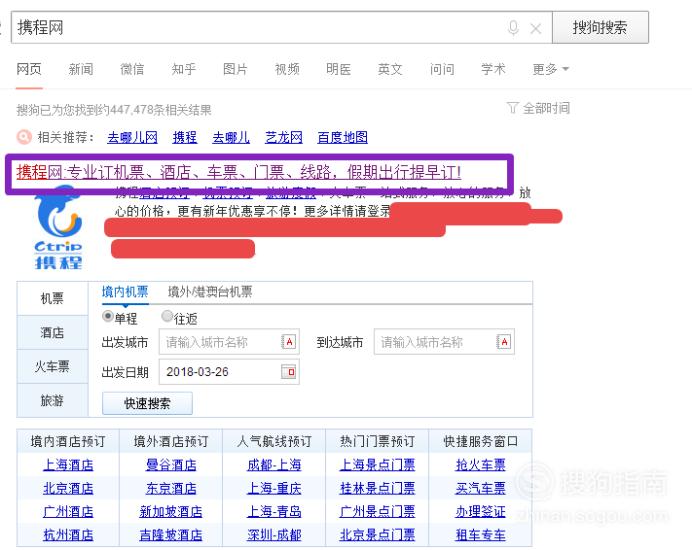Click the 携程 related suggestion
Viewport: 692px width, 550px height.
[x=185, y=138]
